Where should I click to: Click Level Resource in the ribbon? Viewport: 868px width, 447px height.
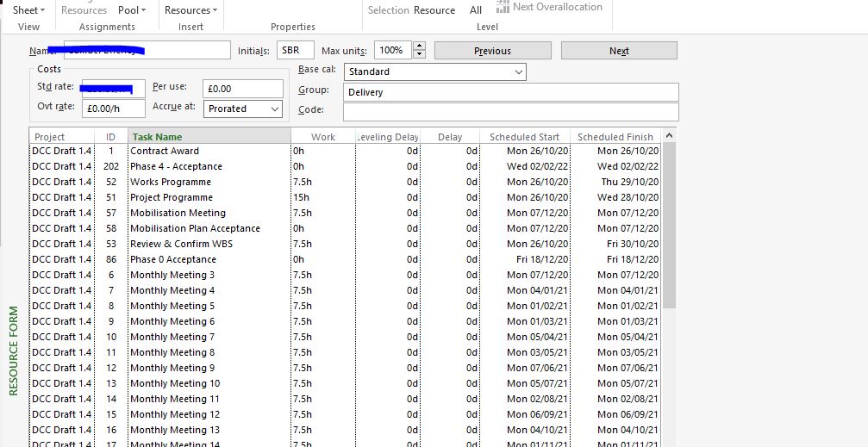[434, 10]
